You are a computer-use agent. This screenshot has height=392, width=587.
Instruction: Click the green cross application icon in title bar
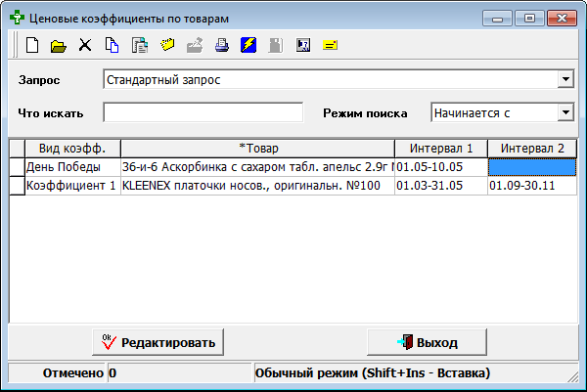point(17,18)
